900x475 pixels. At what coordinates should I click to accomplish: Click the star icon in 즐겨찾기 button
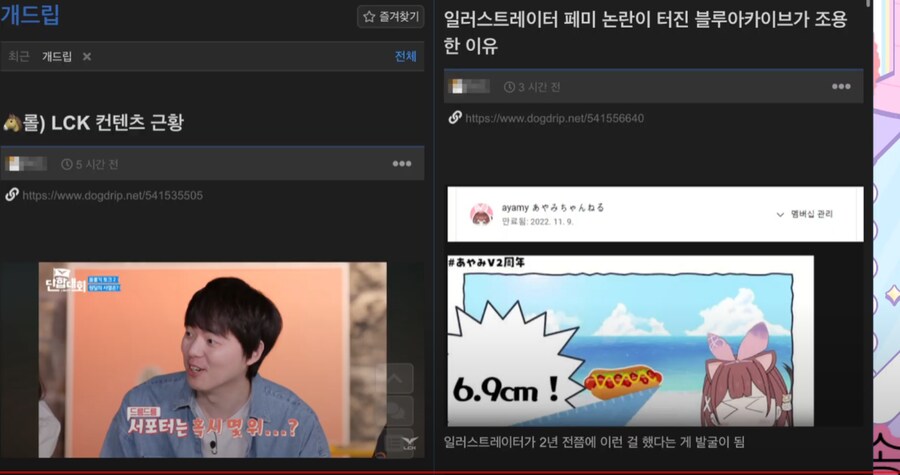pyautogui.click(x=369, y=17)
